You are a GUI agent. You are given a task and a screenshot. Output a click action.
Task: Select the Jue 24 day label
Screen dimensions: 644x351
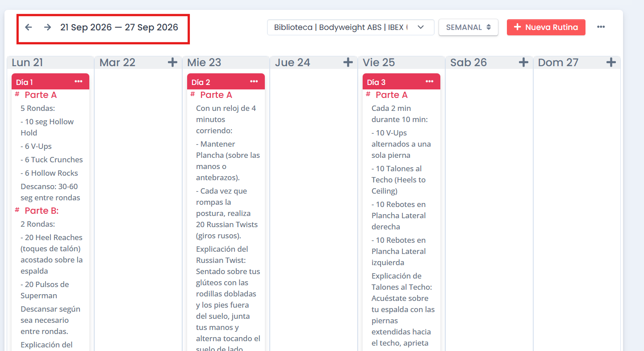(x=293, y=62)
